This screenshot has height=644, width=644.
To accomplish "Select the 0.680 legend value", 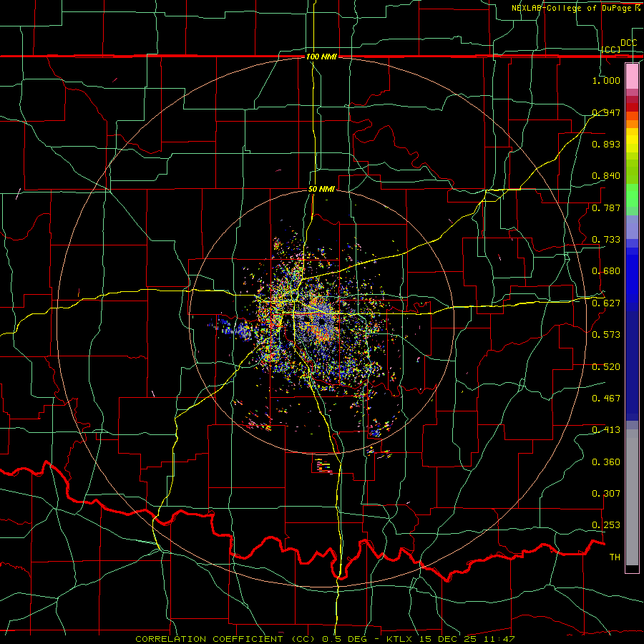I will pos(606,271).
